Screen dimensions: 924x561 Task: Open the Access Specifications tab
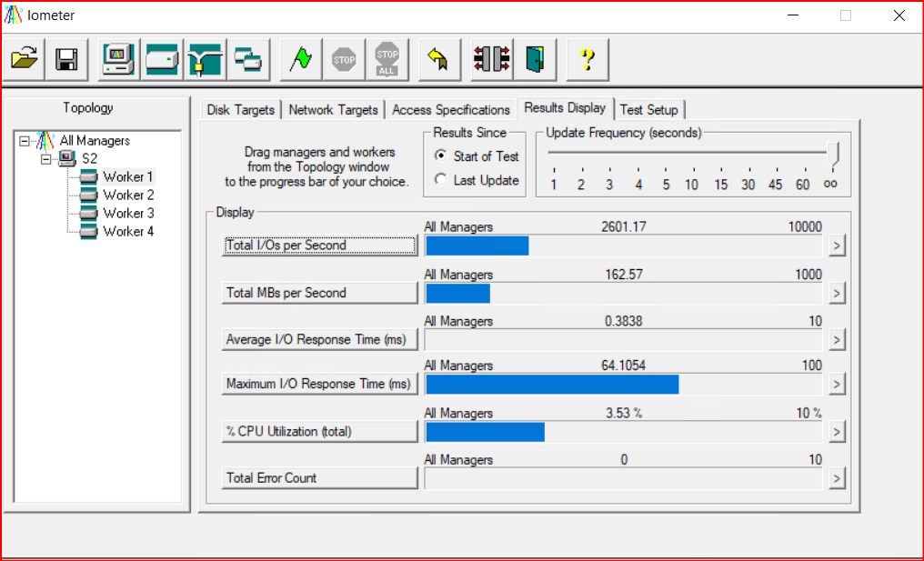click(450, 110)
